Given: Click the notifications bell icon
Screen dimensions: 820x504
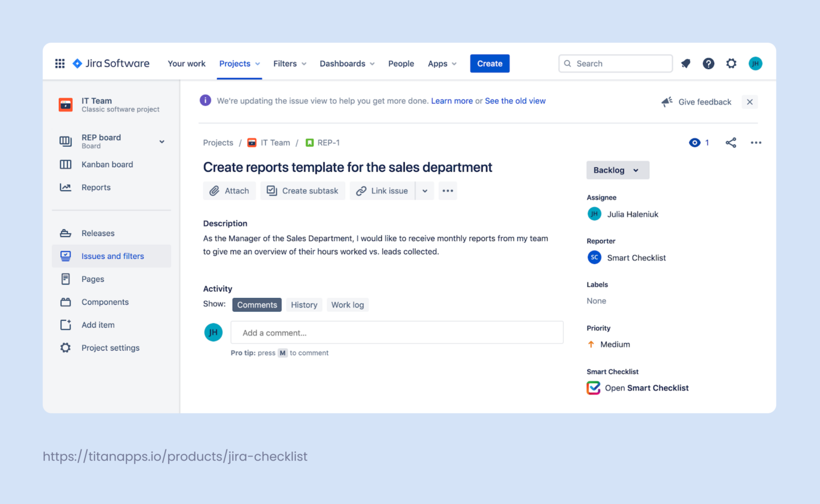Looking at the screenshot, I should click(686, 64).
